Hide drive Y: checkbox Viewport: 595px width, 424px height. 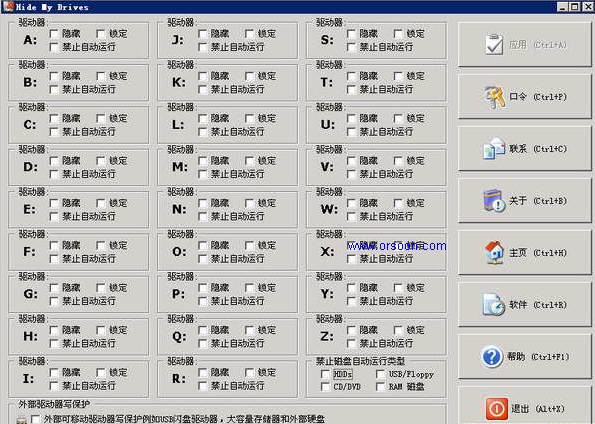pos(351,288)
